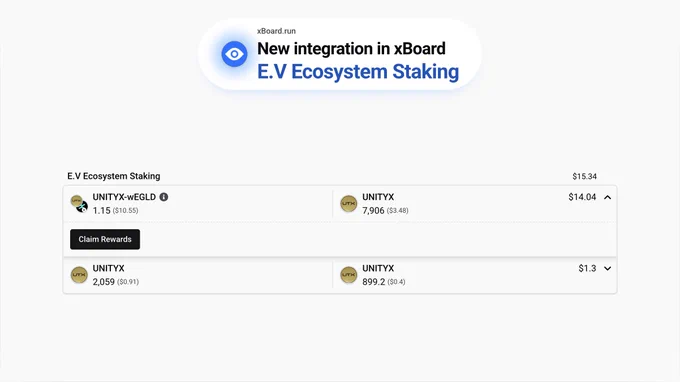Select the E.V Ecosystem Staking section header
The width and height of the screenshot is (680, 382).
point(114,176)
